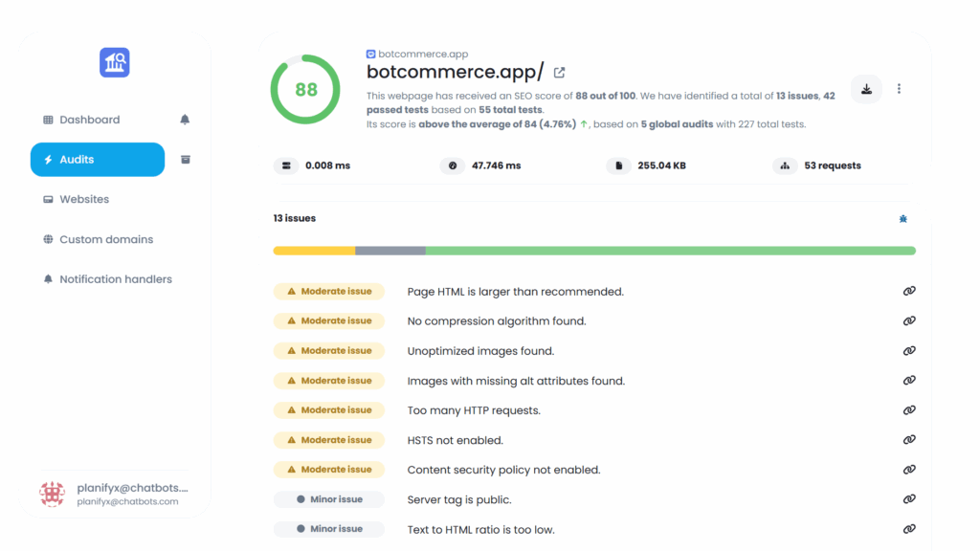Expand the Unoptimized images found issue
Viewport: 980px width, 551px height.
[480, 351]
